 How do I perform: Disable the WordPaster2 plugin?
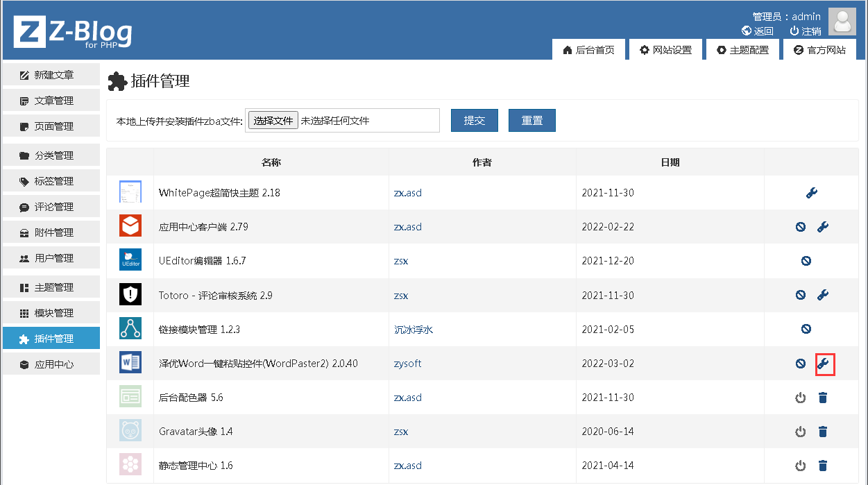[x=801, y=363]
